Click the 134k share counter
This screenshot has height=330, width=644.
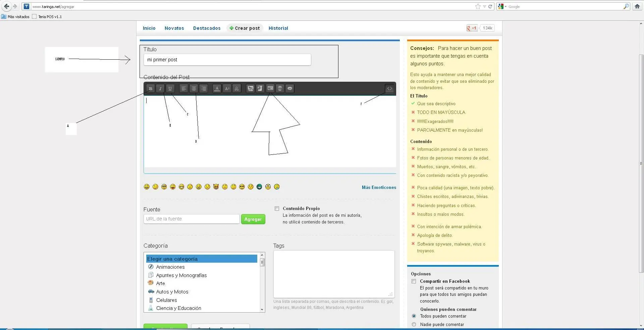(487, 28)
